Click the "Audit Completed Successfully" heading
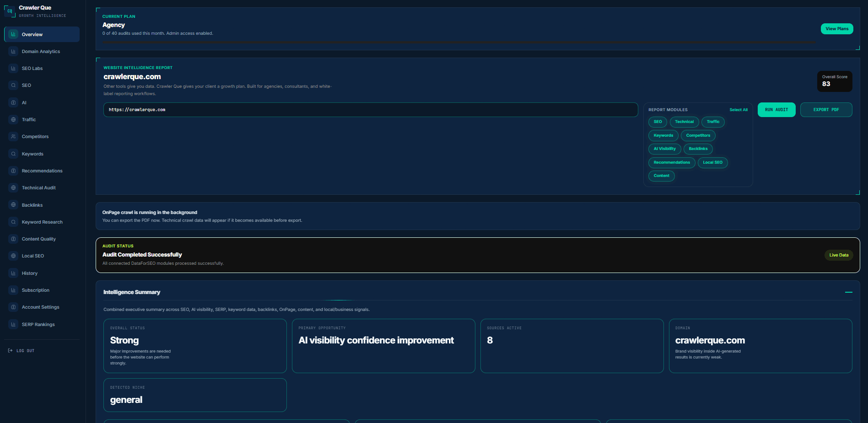 point(142,255)
